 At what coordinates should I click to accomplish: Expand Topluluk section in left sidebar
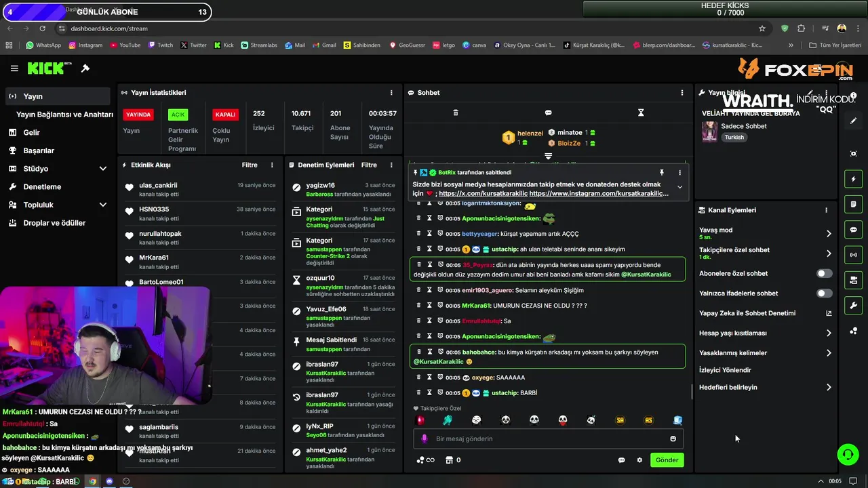(x=103, y=205)
